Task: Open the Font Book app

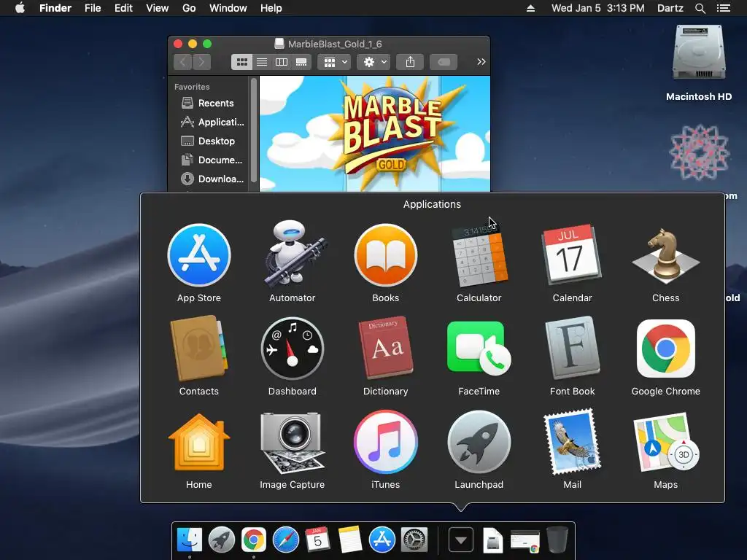Action: (x=572, y=349)
